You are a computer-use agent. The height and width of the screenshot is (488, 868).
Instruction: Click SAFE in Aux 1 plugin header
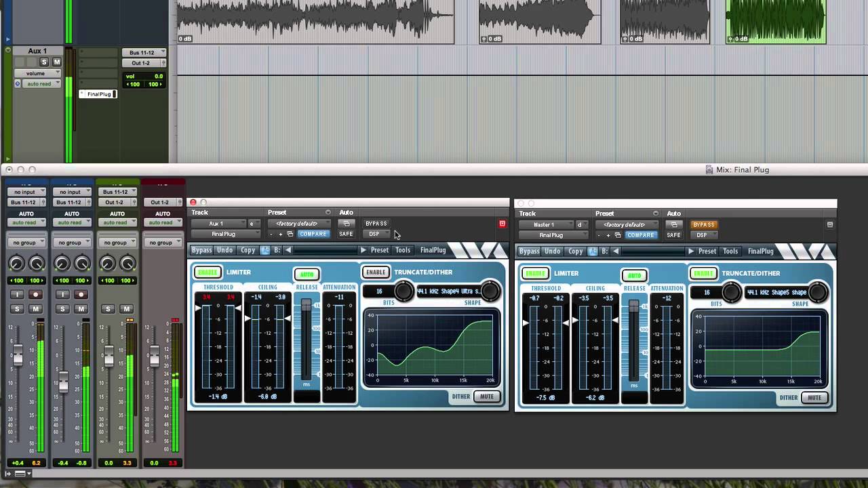coord(346,235)
